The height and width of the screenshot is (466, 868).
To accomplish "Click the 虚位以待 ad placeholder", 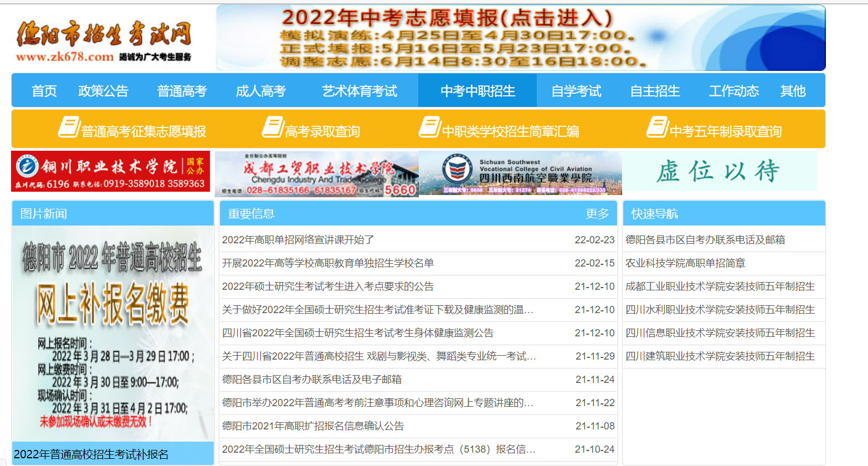I will click(x=719, y=171).
